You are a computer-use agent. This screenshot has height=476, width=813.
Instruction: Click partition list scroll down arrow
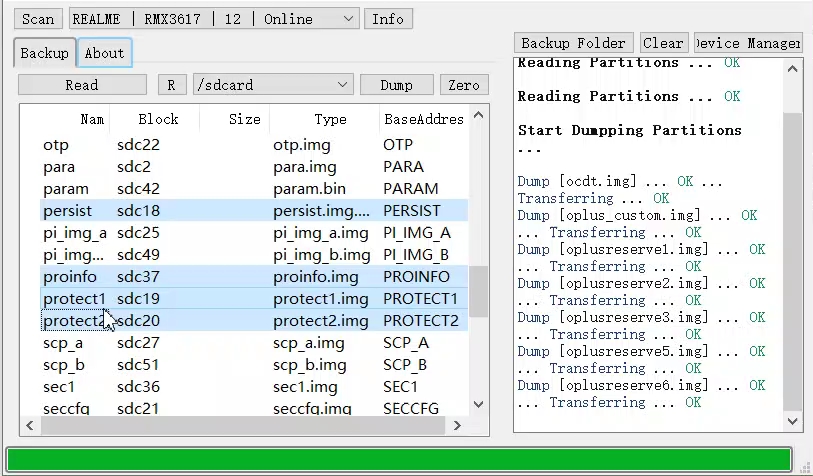tap(479, 404)
